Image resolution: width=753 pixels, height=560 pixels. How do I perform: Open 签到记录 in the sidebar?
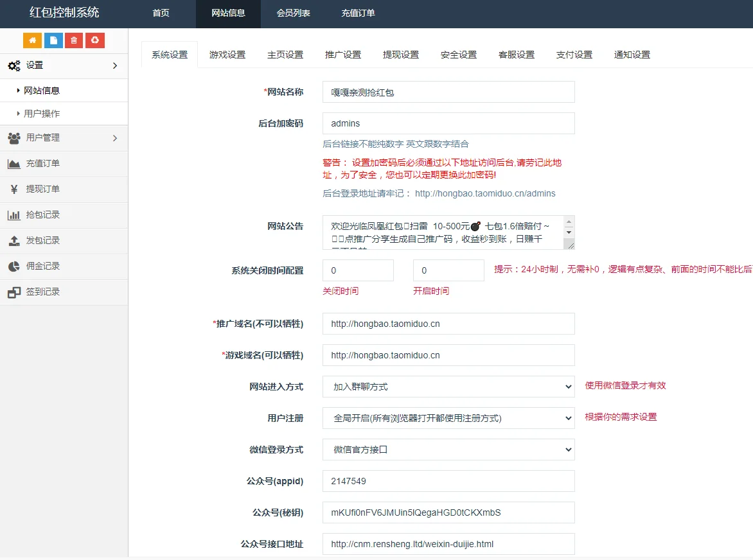(x=42, y=292)
